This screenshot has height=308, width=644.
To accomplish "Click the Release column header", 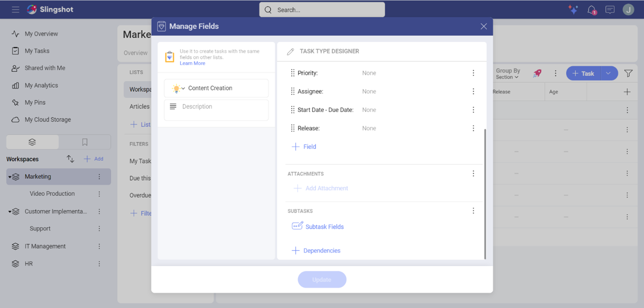I will click(x=502, y=92).
